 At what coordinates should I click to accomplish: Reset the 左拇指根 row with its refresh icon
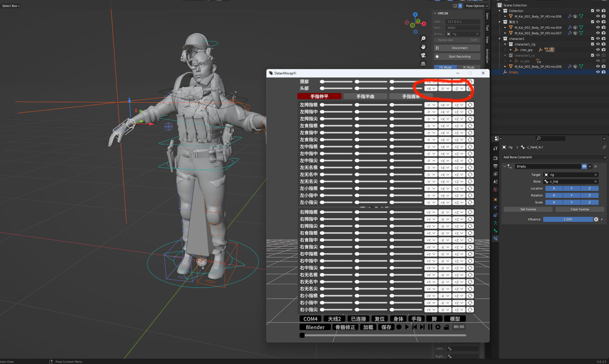point(470,105)
